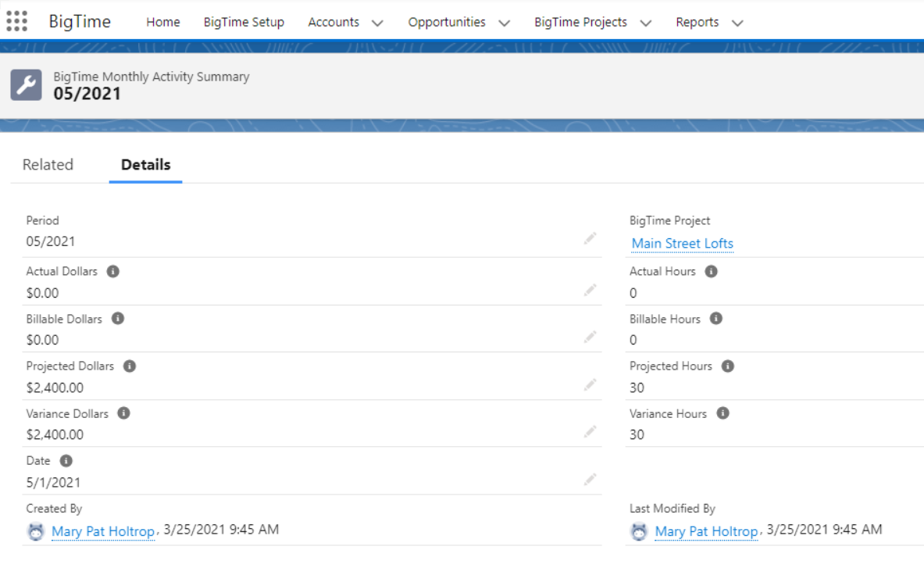
Task: Edit Billable Dollars using pencil icon
Action: (590, 337)
